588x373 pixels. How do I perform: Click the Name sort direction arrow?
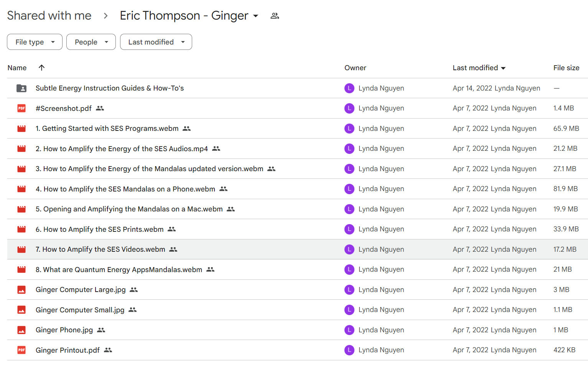(41, 68)
